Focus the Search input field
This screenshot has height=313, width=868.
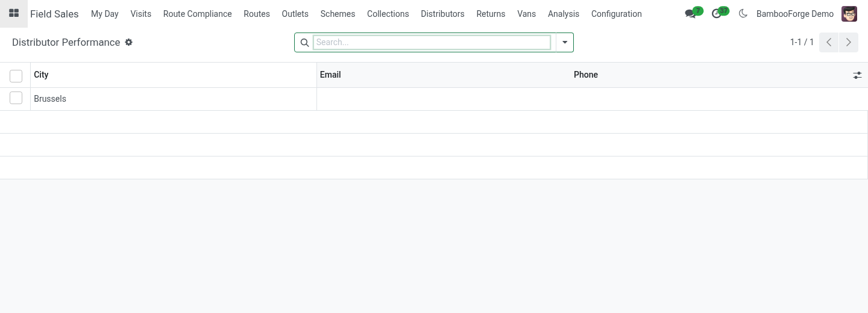[432, 42]
